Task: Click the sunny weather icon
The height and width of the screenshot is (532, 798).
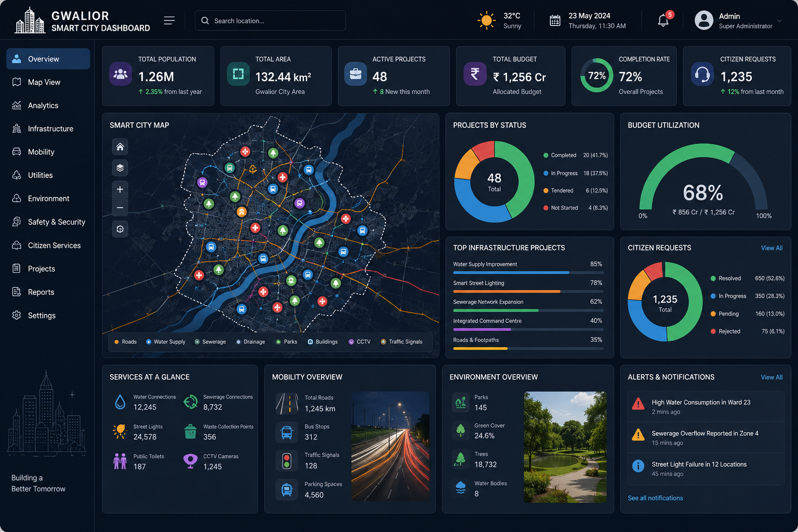Action: [486, 21]
